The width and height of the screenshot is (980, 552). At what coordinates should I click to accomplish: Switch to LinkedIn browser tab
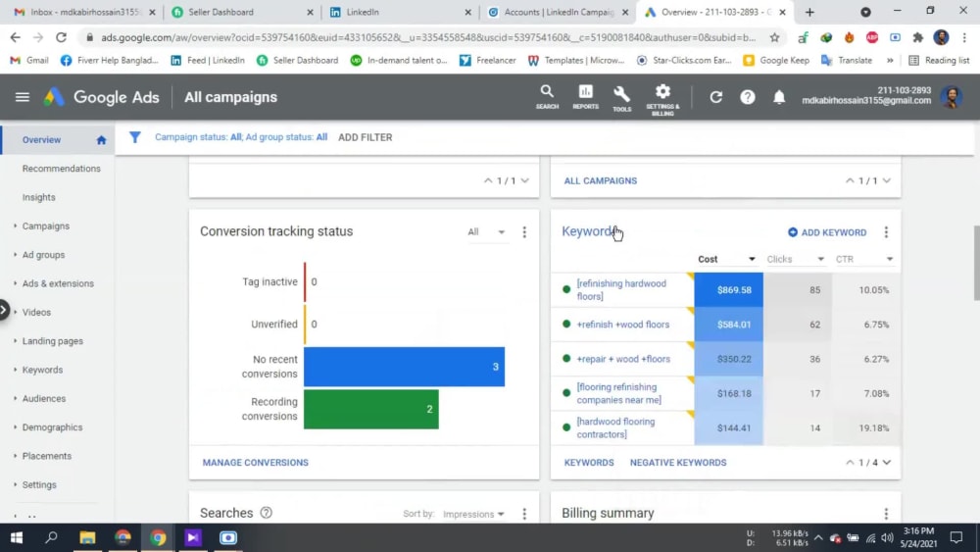400,12
